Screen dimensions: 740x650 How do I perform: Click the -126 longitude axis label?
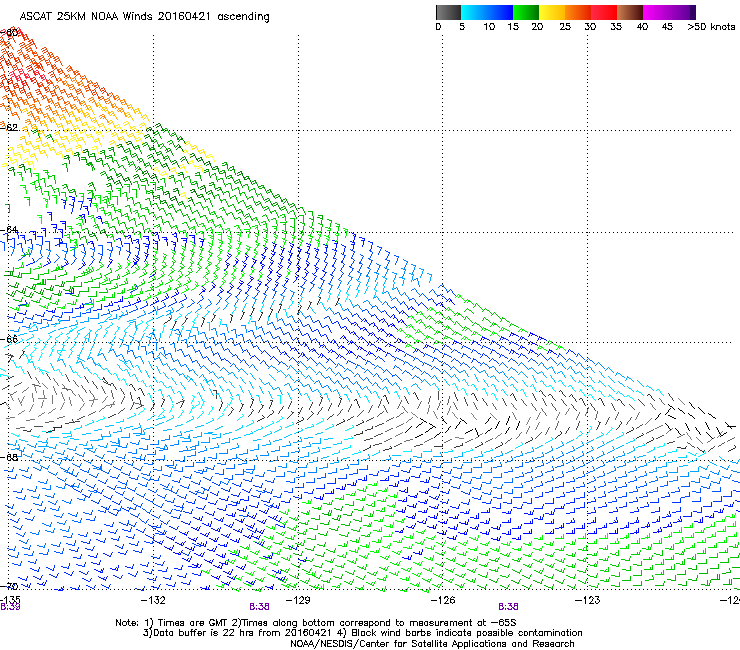443,600
